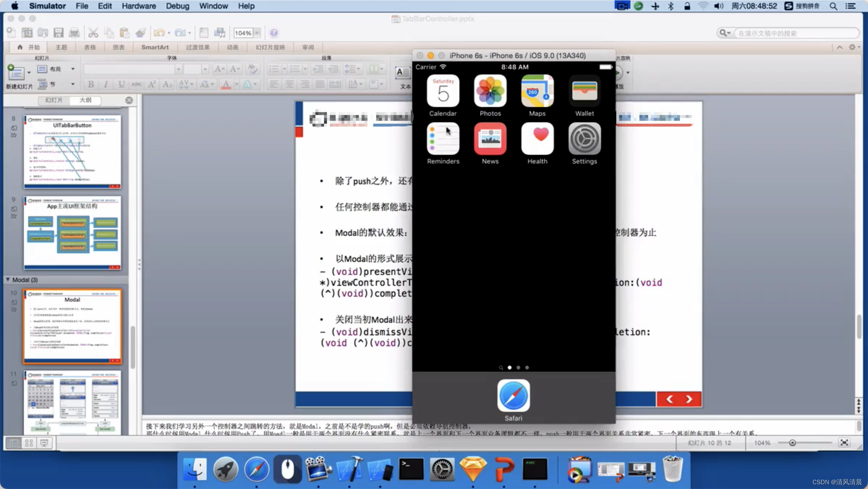
Task: Switch to the SmartArt ribbon tab
Action: [x=155, y=47]
